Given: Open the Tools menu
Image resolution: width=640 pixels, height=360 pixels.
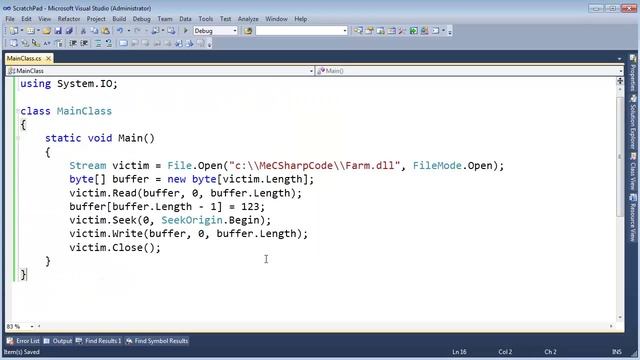Looking at the screenshot, I should pos(206,19).
